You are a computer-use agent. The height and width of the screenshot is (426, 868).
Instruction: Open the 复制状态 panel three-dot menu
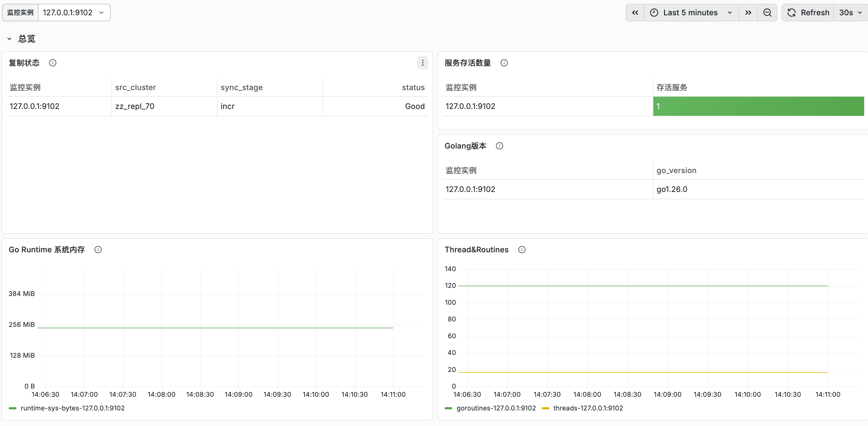(x=423, y=63)
